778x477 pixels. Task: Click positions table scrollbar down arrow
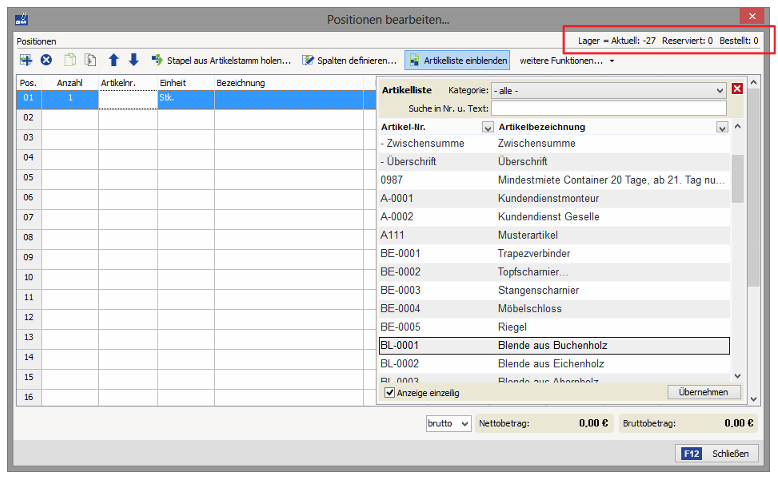pos(754,399)
